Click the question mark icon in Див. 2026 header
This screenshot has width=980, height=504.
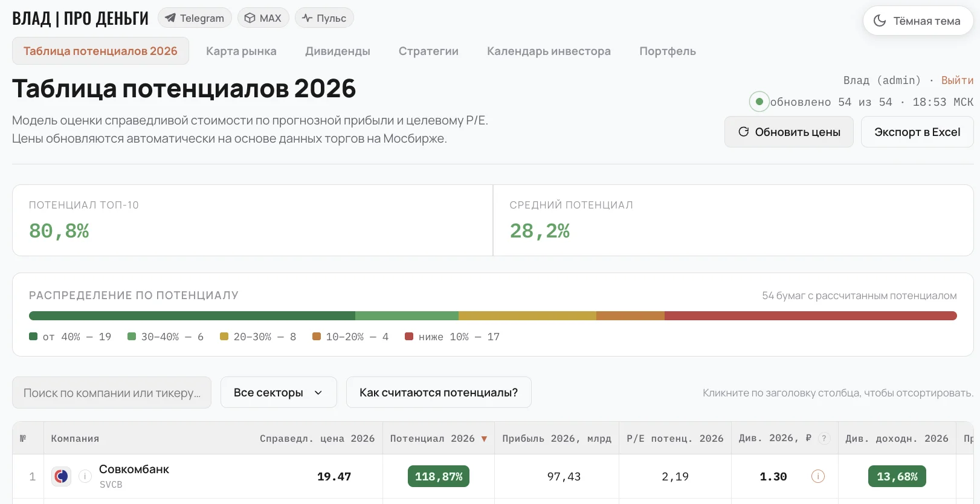824,439
